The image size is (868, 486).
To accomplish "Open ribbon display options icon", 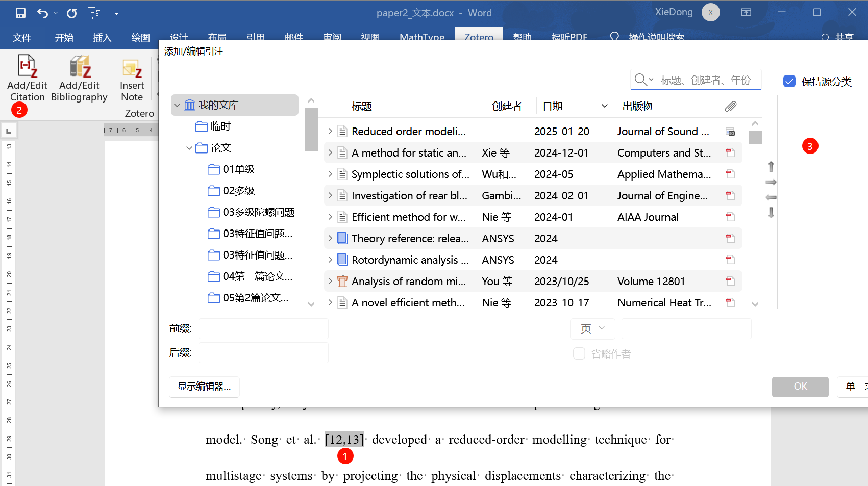I will [x=746, y=12].
